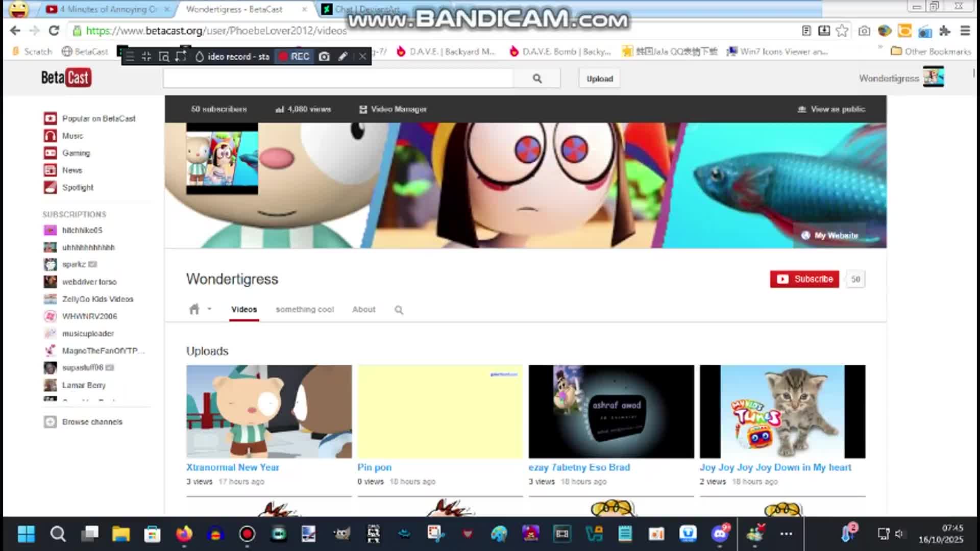Open the browser extensions puzzle icon
Viewport: 980px width, 551px height.
[x=945, y=31]
